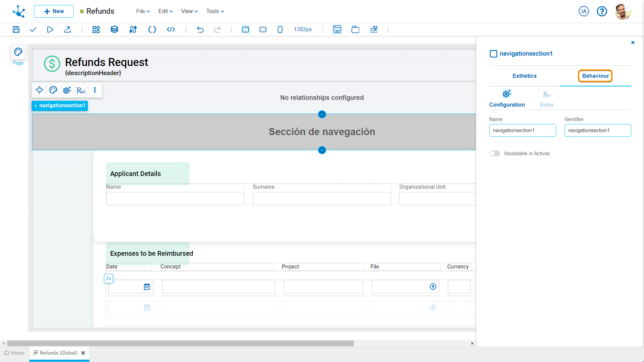Select the data binding Rx icon
Screen dimensions: 644x362
[x=80, y=90]
